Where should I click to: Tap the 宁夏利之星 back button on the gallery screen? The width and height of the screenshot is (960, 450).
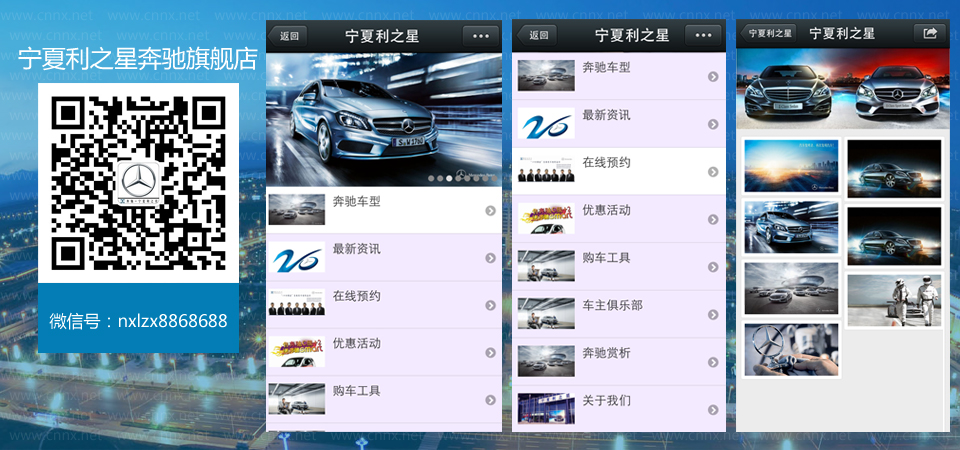[768, 33]
